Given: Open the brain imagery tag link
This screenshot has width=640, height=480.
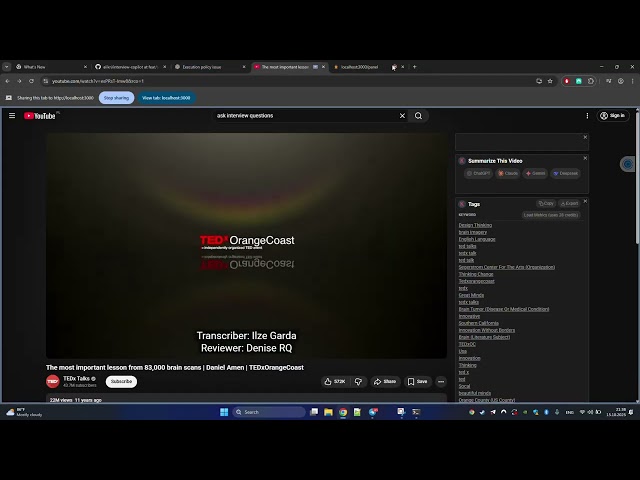Looking at the screenshot, I should point(473,232).
